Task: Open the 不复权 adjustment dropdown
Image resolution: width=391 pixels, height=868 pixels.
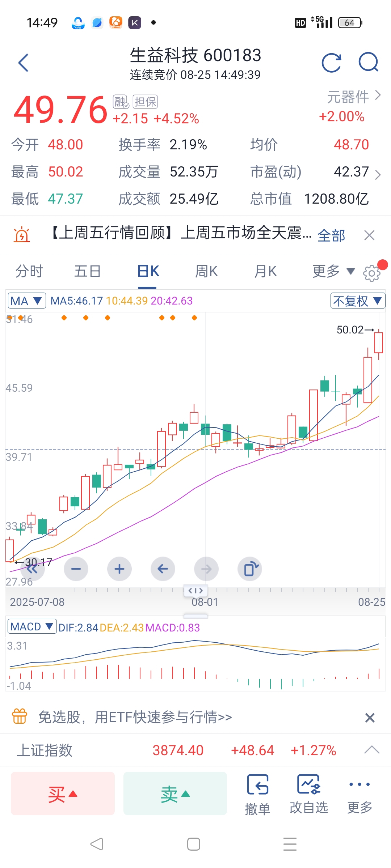Action: click(x=358, y=301)
